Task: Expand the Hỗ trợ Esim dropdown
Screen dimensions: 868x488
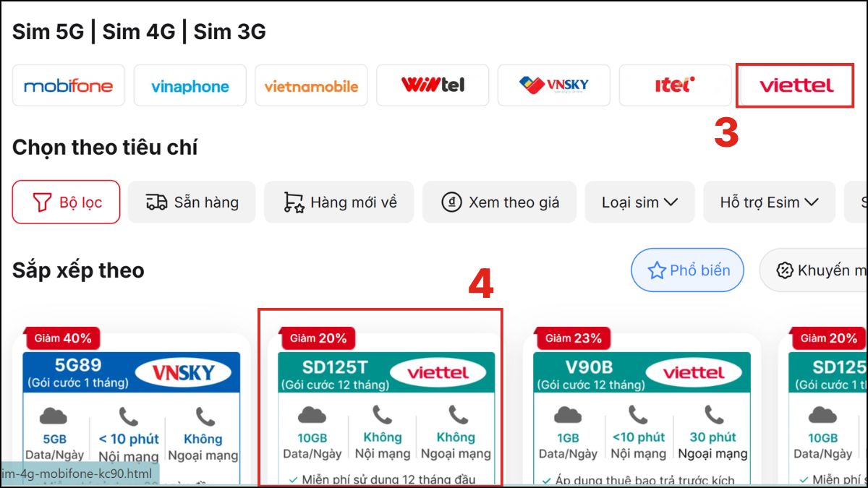Action: 769,202
